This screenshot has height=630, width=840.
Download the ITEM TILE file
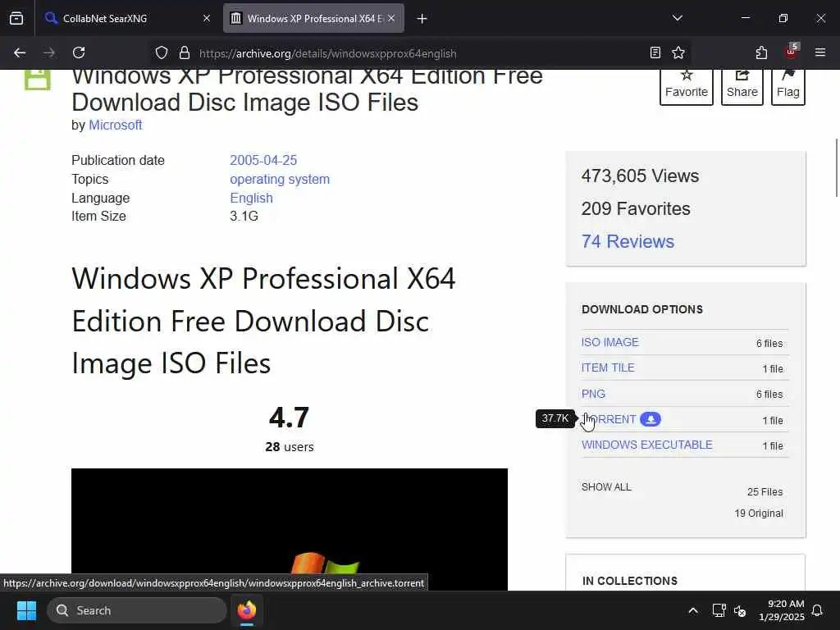tap(608, 368)
